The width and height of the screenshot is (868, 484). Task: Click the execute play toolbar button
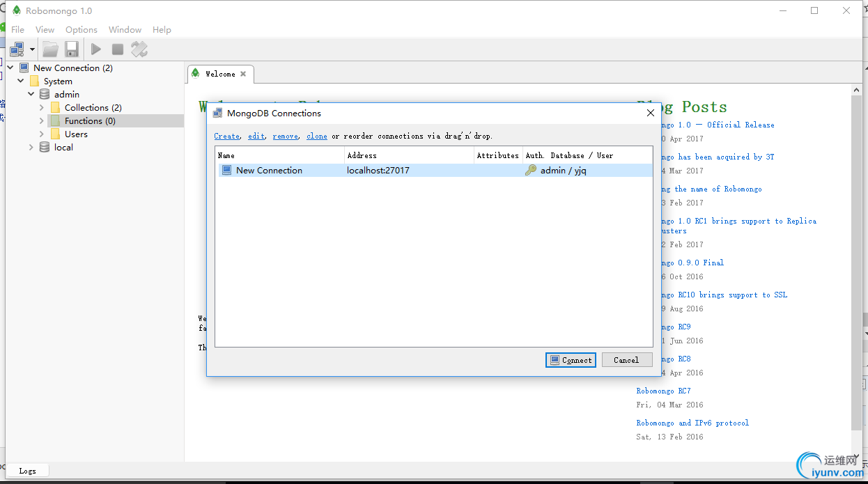coord(96,49)
